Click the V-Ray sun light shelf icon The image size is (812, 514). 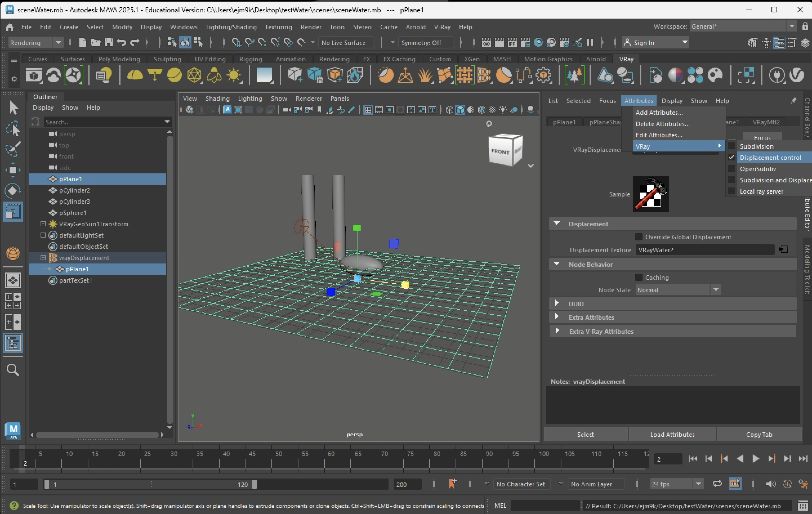pyautogui.click(x=234, y=75)
